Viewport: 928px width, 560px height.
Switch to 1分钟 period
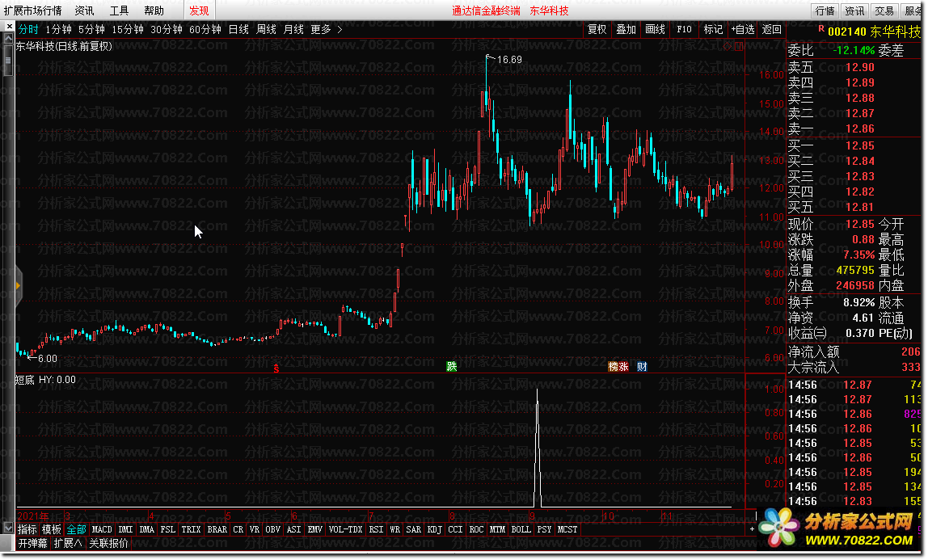tap(58, 29)
